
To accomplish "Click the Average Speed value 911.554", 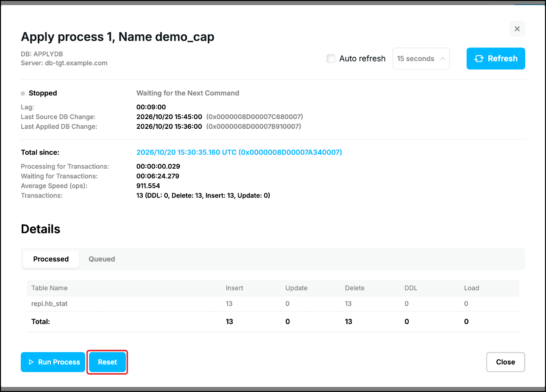I will click(x=148, y=186).
